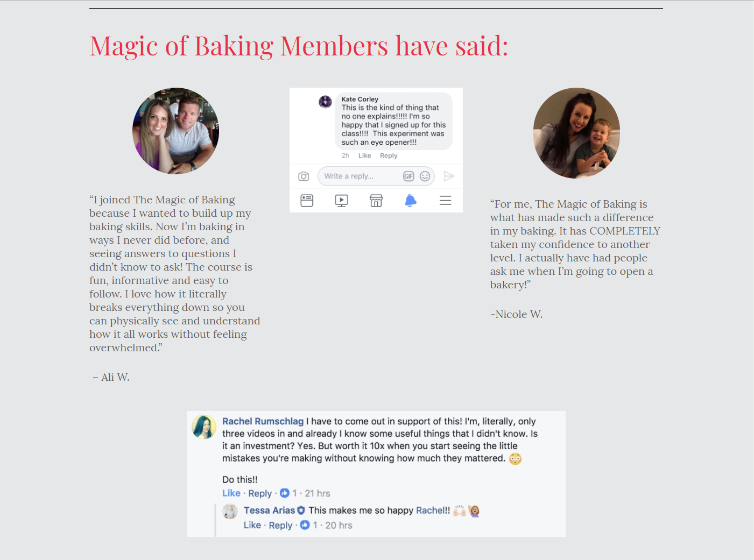Open the hamburger menu icon
754x560 pixels.
(x=445, y=201)
